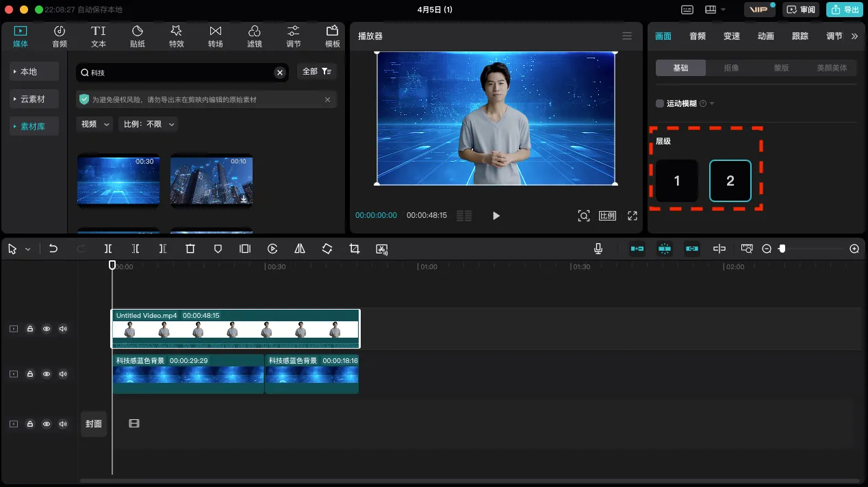Click the timeline ruler magnifier icon
The height and width of the screenshot is (487, 868).
point(747,249)
